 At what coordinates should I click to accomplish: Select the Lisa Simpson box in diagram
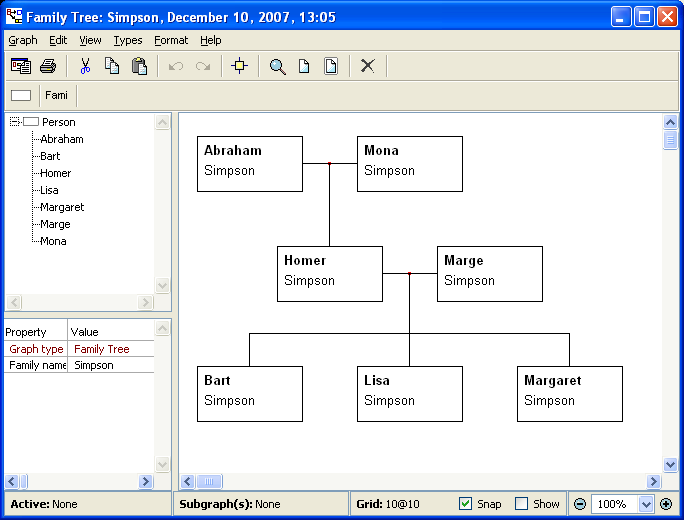410,394
